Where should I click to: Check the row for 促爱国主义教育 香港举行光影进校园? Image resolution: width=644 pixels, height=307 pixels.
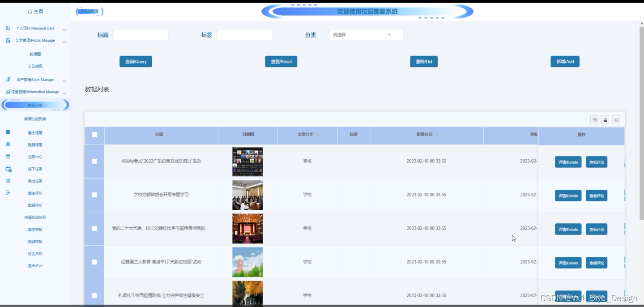[94, 262]
